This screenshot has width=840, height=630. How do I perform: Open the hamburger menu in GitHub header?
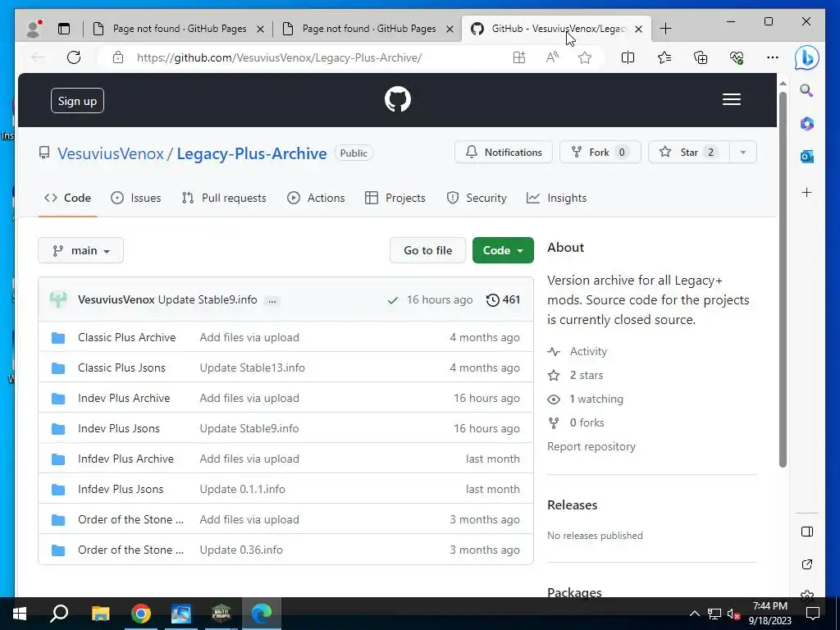click(731, 99)
